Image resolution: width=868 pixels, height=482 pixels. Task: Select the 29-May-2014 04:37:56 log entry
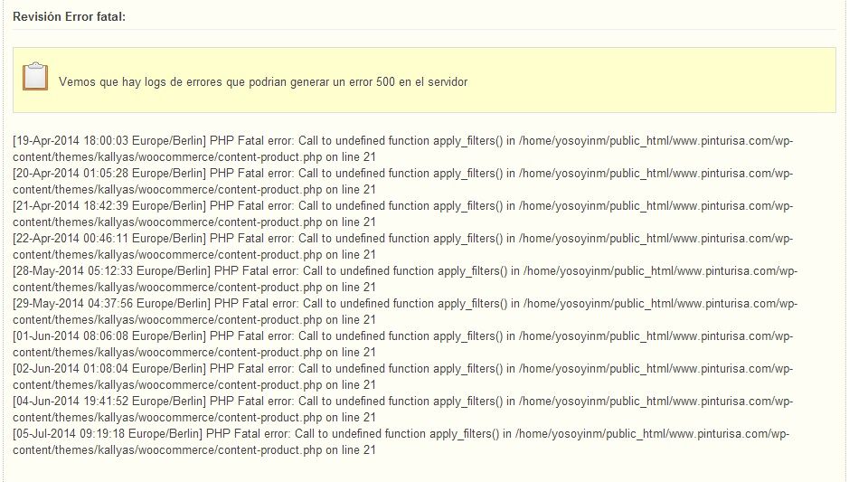[x=405, y=312]
